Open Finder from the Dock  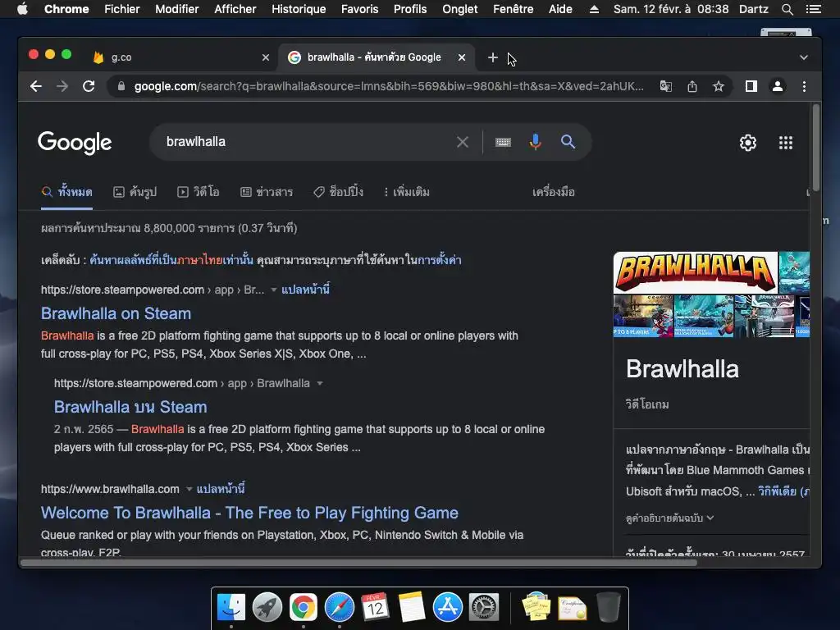tap(231, 607)
